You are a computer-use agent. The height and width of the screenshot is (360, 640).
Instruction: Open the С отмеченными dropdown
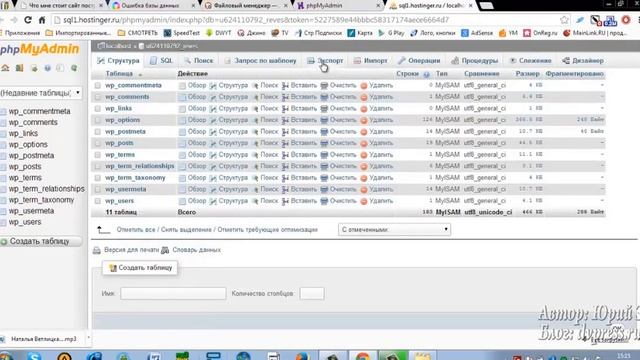click(394, 229)
